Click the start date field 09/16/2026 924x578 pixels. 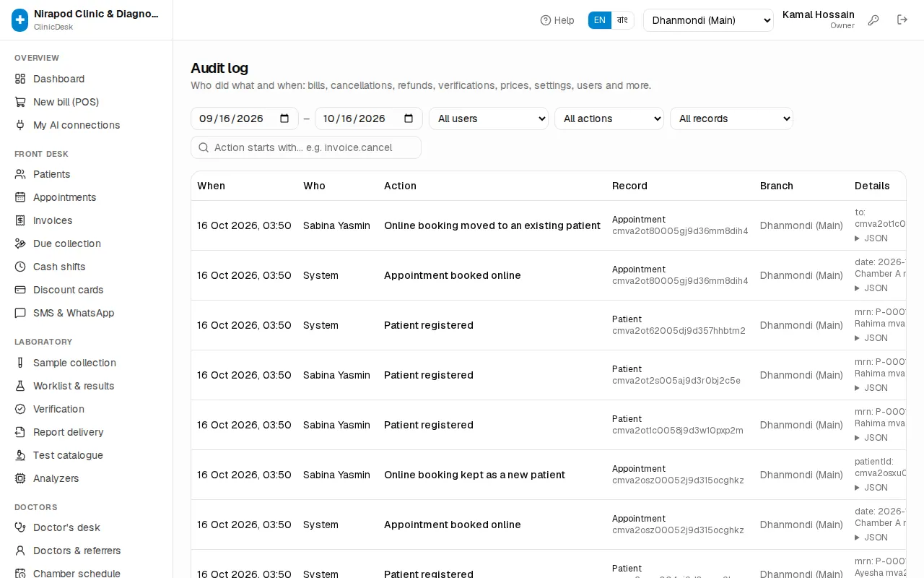pos(245,118)
